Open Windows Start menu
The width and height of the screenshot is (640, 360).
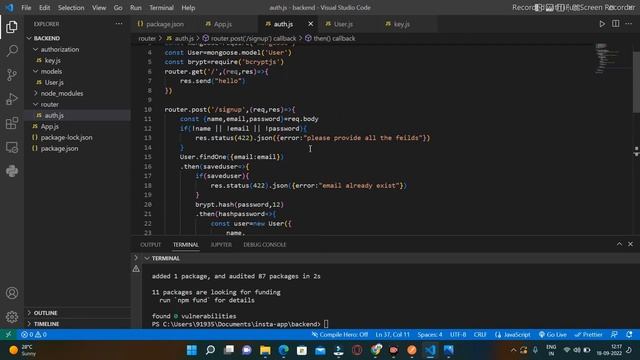tap(191, 350)
